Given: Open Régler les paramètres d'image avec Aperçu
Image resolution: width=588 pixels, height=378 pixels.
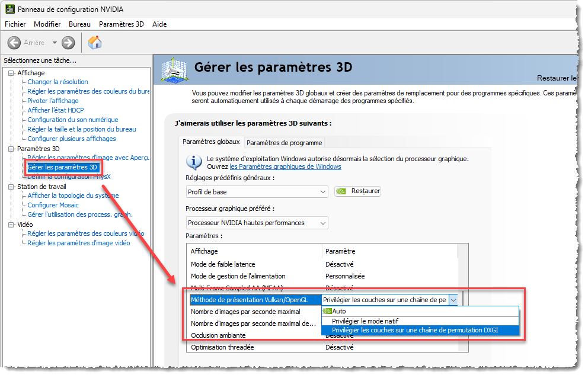Looking at the screenshot, I should [x=88, y=158].
